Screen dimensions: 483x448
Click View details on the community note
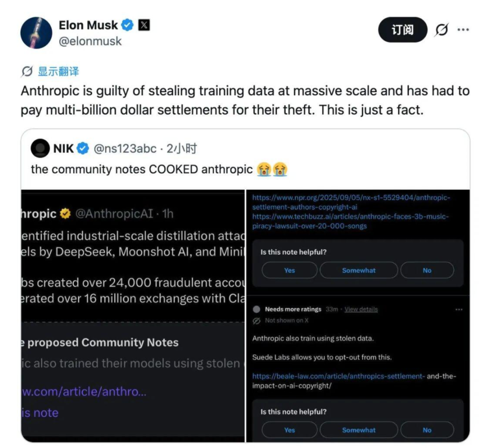point(361,309)
